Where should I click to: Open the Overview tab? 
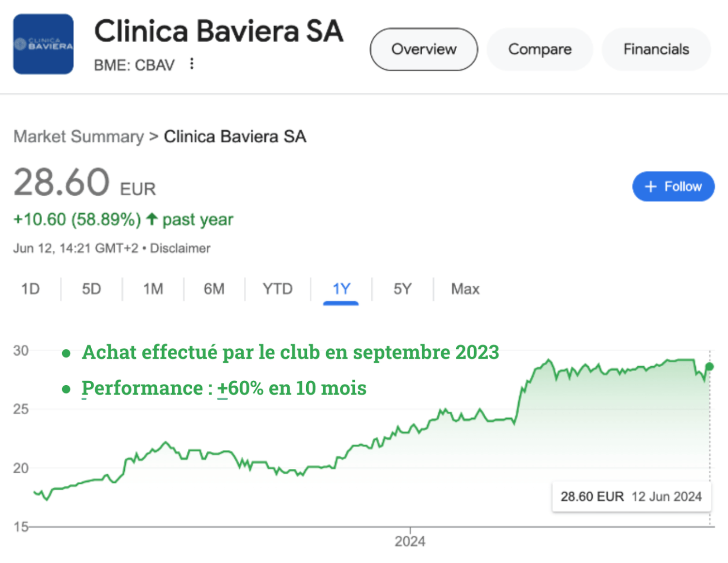coord(424,49)
